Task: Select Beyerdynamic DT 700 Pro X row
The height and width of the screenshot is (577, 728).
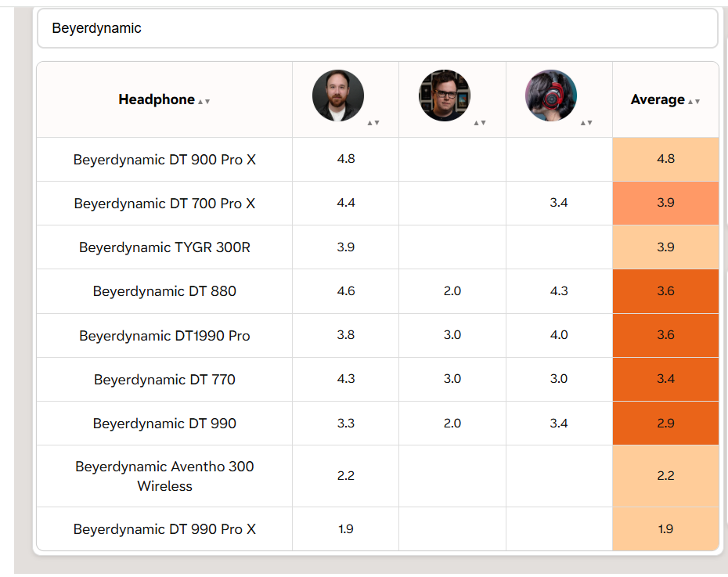Action: [x=377, y=204]
